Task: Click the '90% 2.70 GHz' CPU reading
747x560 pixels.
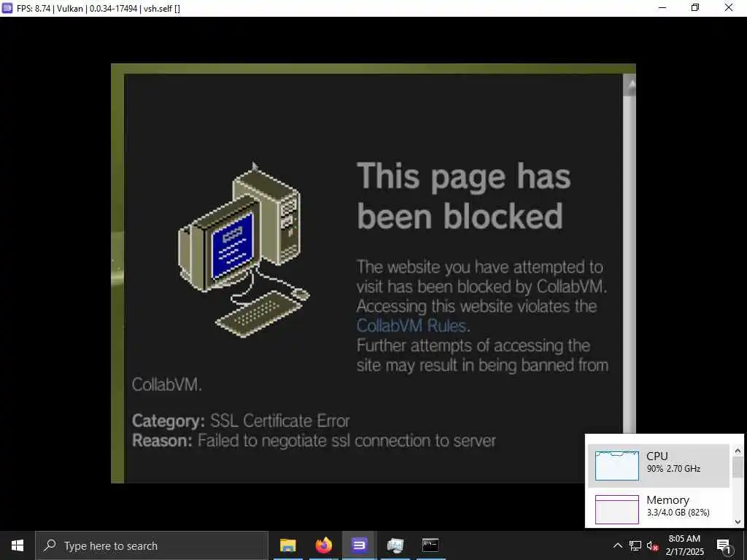Action: pos(673,469)
